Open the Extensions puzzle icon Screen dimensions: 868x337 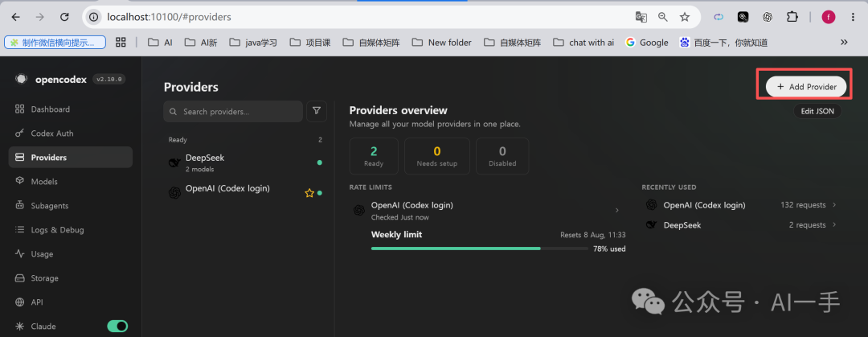click(x=792, y=17)
